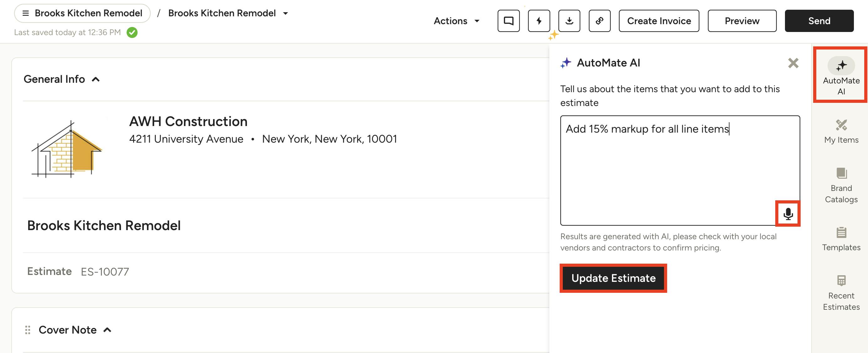Click the Send button
The image size is (868, 353).
[x=819, y=21]
